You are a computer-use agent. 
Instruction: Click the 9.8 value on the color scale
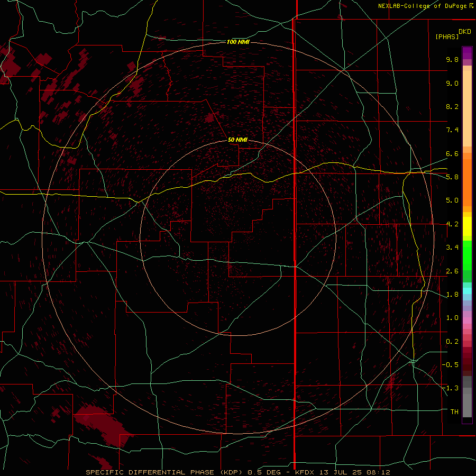(452, 59)
